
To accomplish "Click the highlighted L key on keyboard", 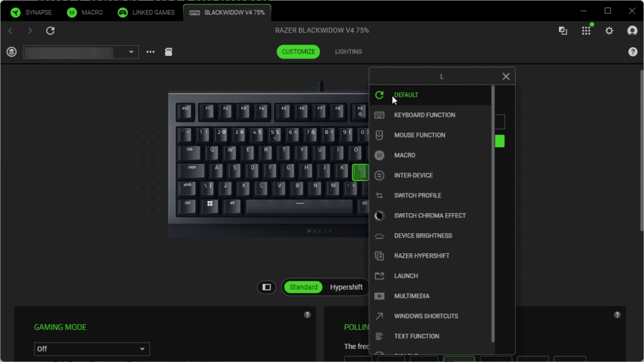I will click(x=360, y=172).
